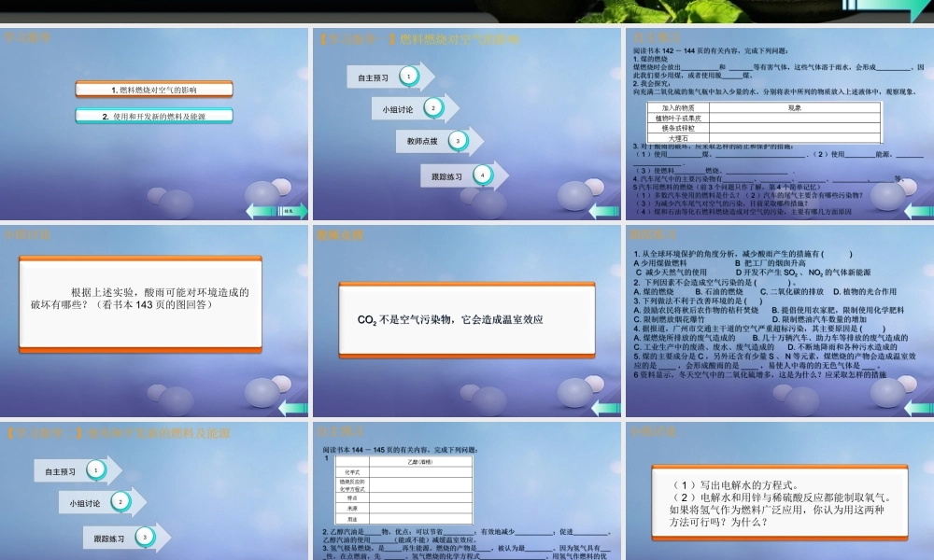
Task: Click the back arrow on the first 小组讨论 slide
Action: (x=293, y=408)
